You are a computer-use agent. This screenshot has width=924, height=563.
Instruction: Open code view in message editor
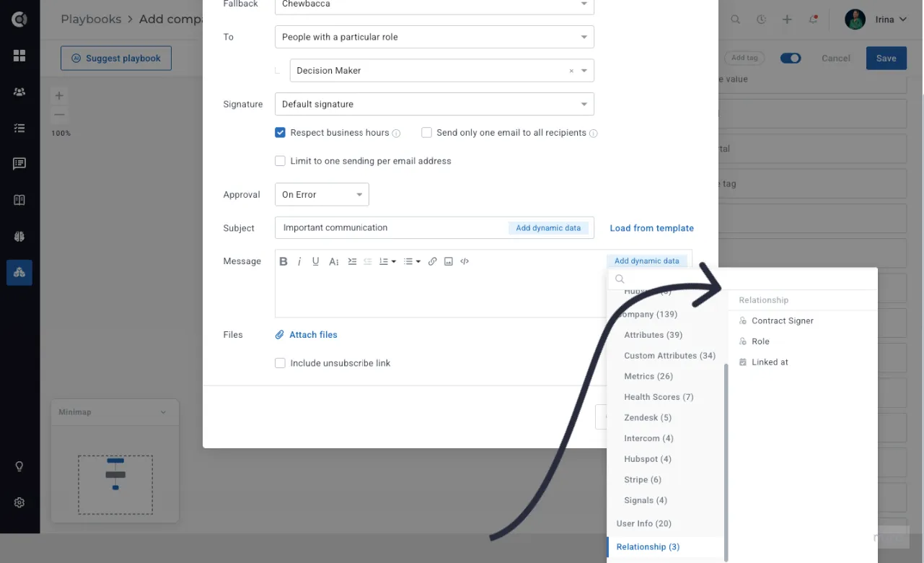465,261
